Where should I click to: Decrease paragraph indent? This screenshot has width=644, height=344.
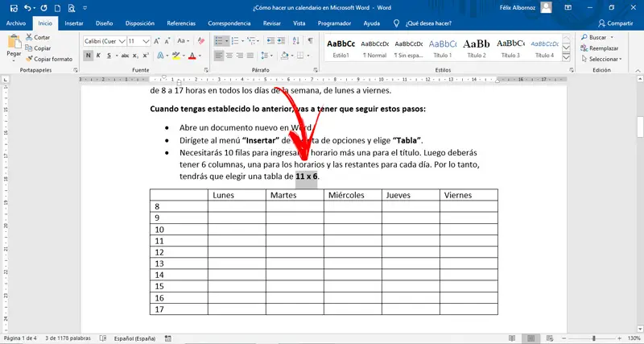pyautogui.click(x=270, y=41)
